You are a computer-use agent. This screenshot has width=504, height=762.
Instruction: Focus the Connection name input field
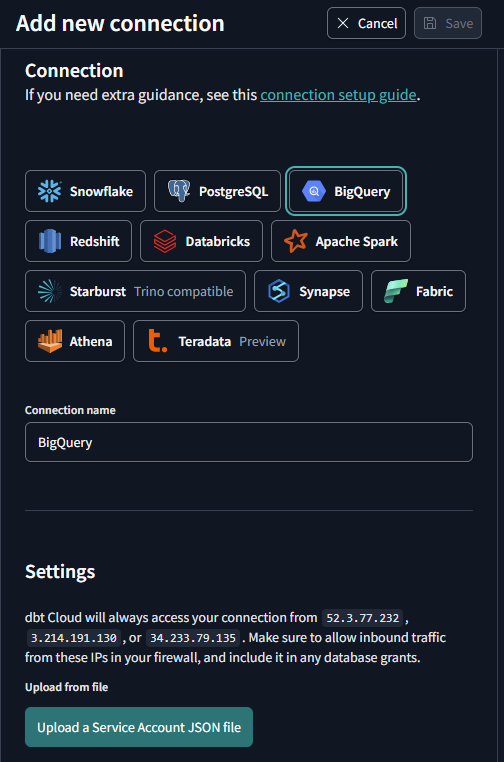coord(249,442)
